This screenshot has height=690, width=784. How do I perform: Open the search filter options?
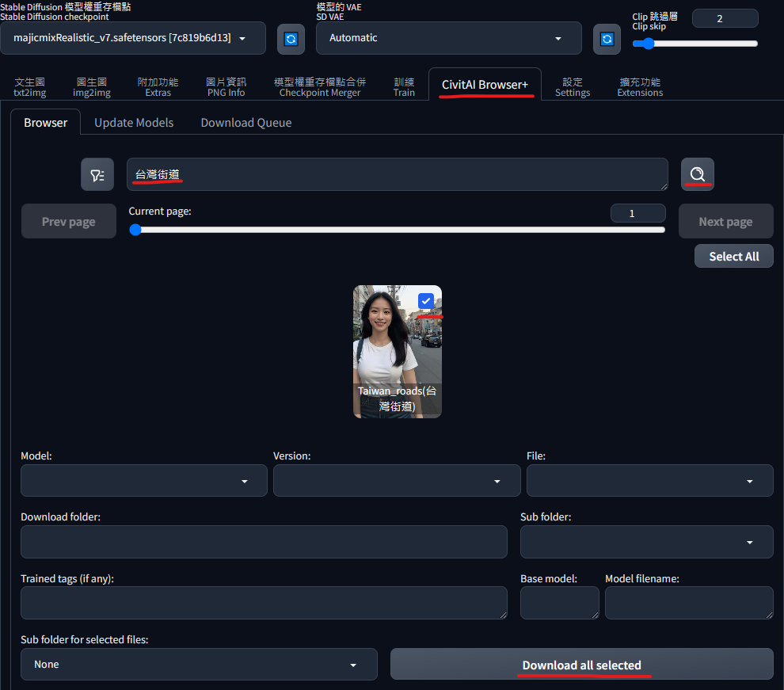97,174
